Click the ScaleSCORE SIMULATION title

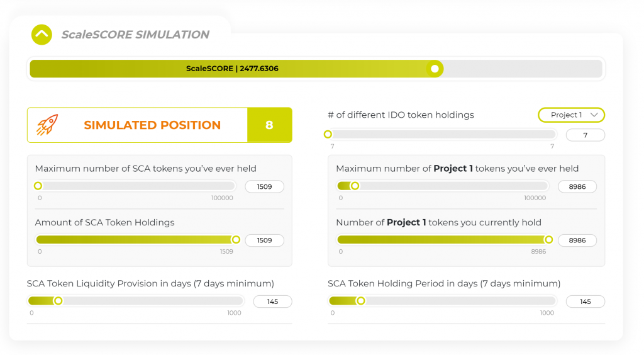tap(135, 35)
